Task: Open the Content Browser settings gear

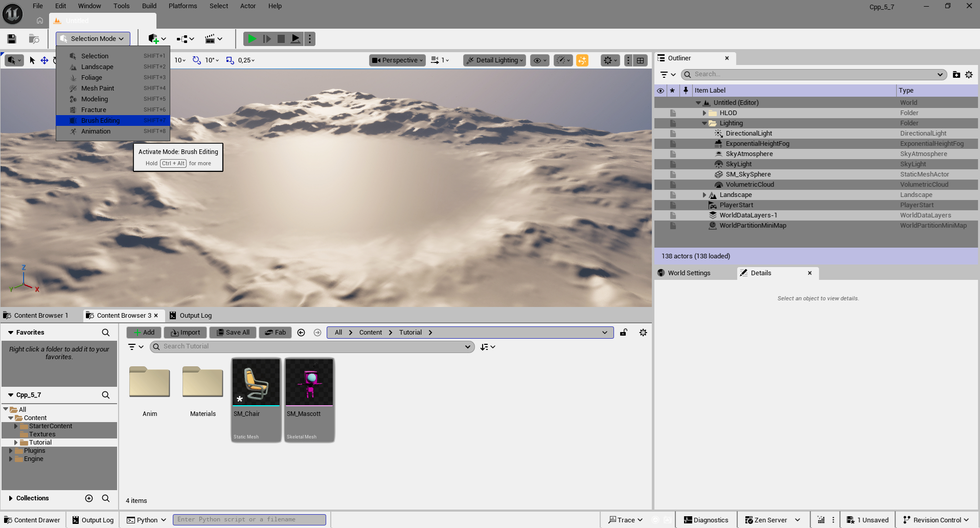Action: pos(643,333)
